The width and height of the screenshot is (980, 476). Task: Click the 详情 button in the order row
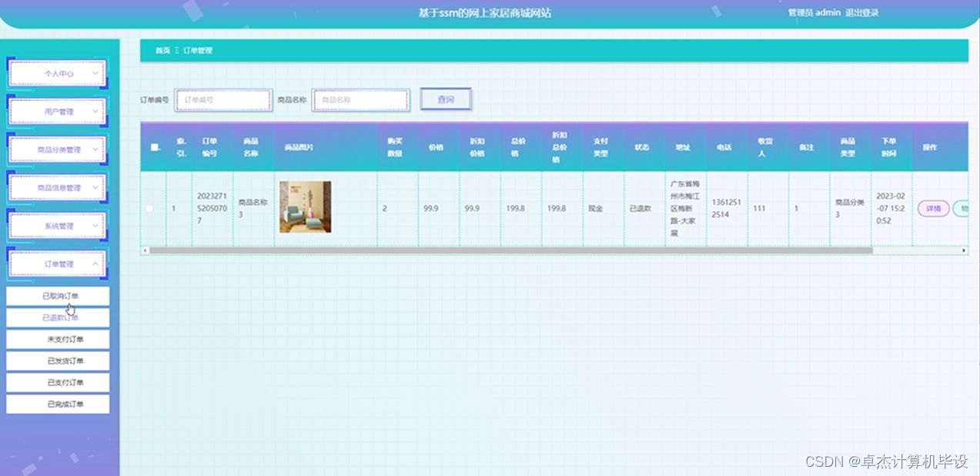(933, 209)
